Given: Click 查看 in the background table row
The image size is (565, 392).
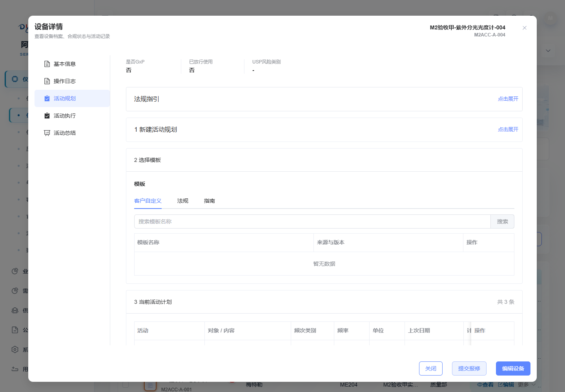Looking at the screenshot, I should point(485,385).
